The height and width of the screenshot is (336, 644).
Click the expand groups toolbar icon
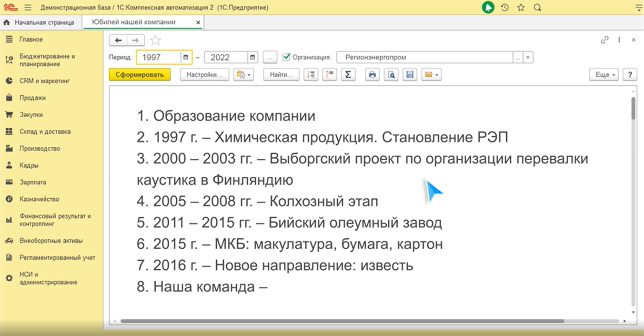311,74
